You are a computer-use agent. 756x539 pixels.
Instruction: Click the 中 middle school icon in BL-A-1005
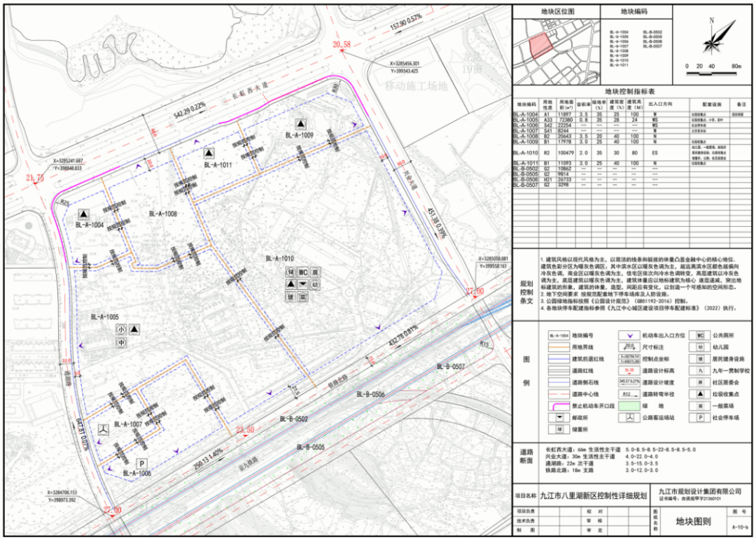[x=121, y=343]
